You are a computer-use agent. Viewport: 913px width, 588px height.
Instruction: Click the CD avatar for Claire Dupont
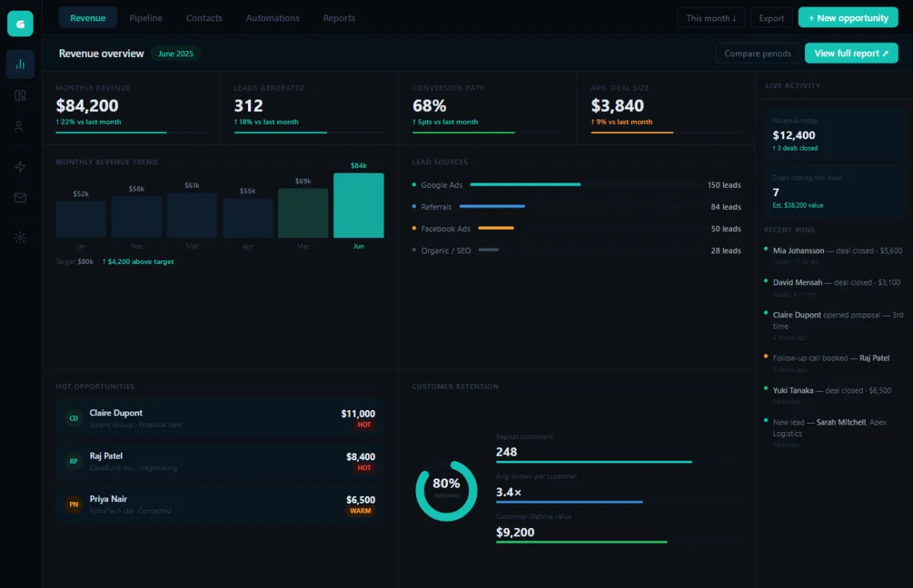pos(74,418)
